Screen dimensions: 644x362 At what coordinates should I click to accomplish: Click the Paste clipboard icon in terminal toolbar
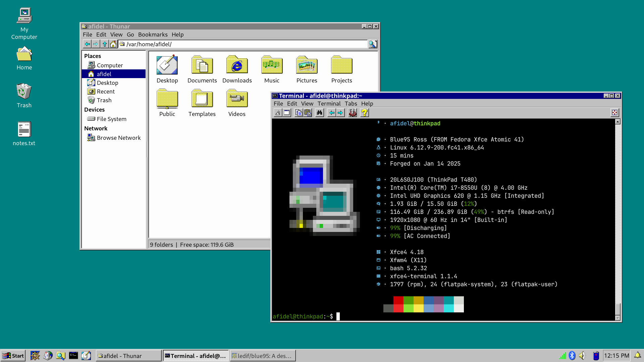pos(308,113)
